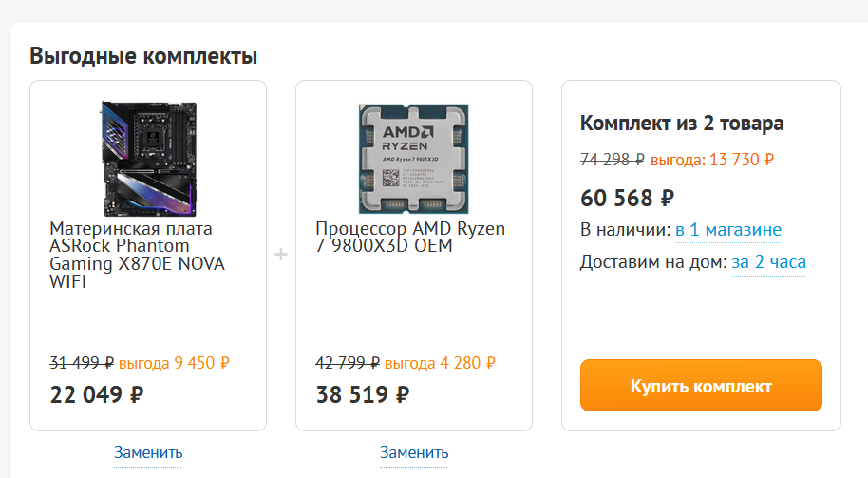Click the 'Комплект из 2 товара' heading
Screen dimensions: 868x478
point(682,124)
